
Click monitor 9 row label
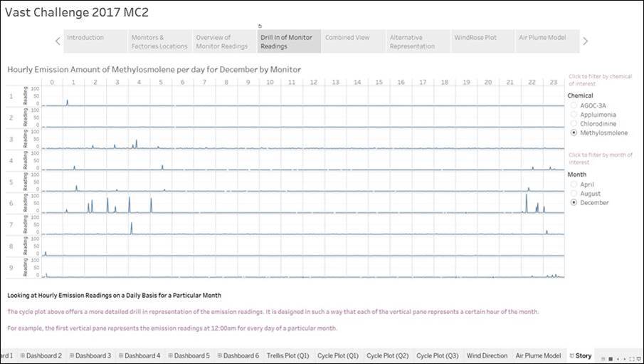tap(11, 267)
